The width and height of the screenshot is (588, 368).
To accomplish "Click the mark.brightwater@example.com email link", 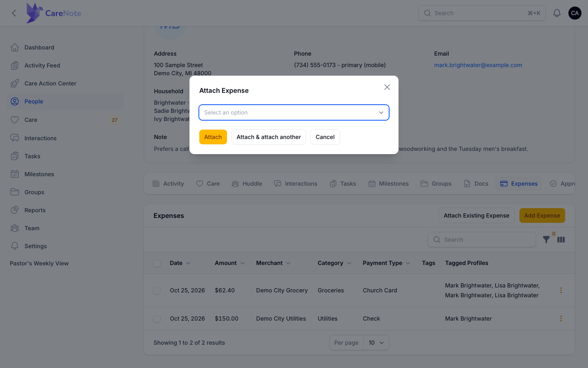I will tap(478, 65).
